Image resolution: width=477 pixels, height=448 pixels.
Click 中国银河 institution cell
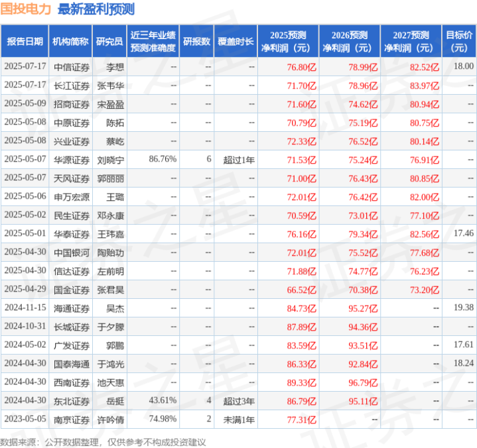(72, 252)
